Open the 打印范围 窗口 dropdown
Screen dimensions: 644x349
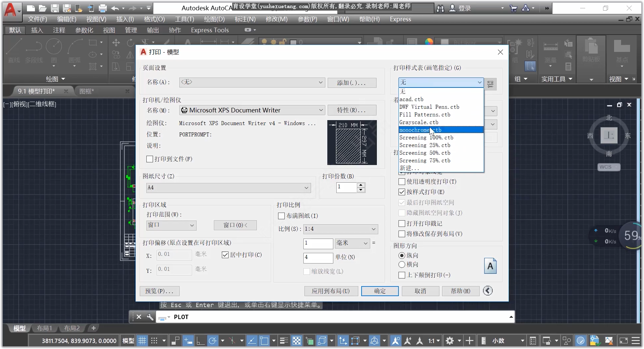click(171, 225)
